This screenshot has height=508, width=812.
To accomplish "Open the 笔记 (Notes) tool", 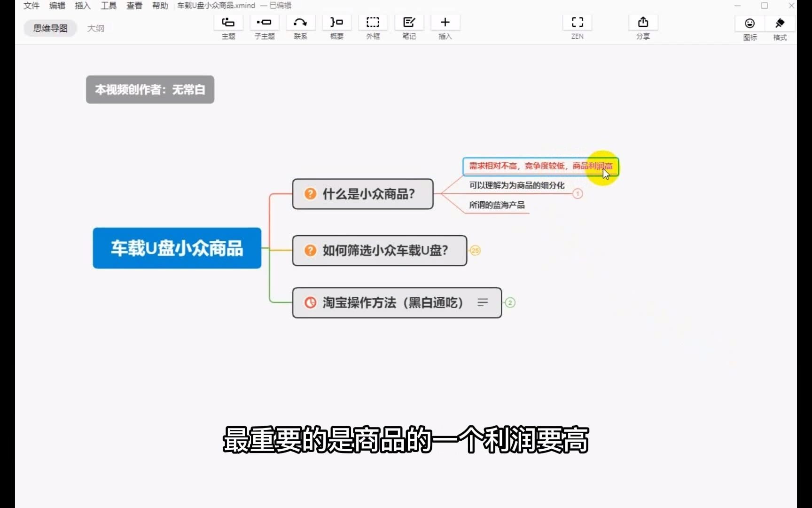I will (x=409, y=22).
